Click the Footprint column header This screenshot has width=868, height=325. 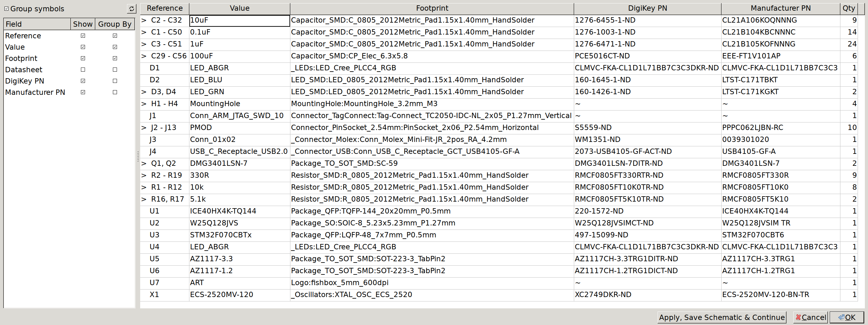click(432, 8)
